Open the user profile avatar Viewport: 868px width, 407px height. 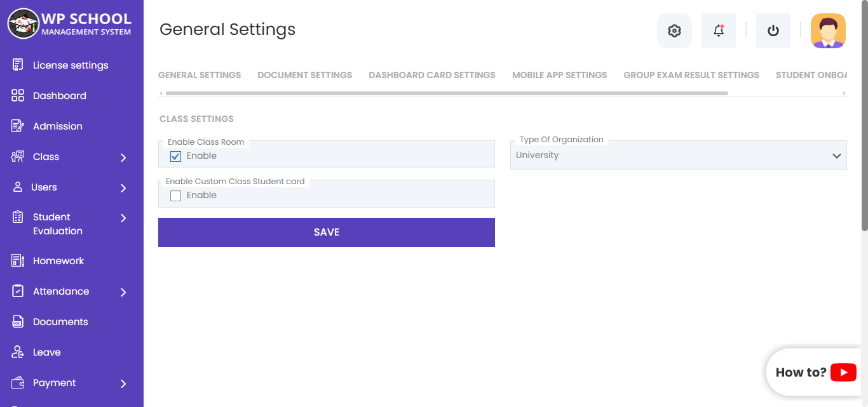pyautogui.click(x=828, y=30)
